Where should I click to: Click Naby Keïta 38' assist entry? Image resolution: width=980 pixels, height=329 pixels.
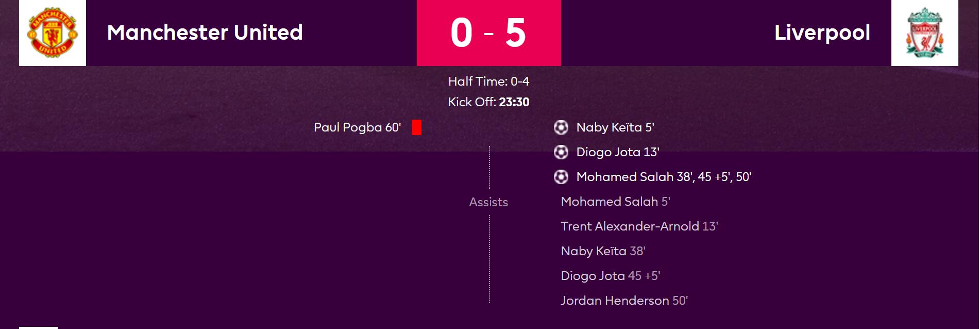pyautogui.click(x=603, y=251)
